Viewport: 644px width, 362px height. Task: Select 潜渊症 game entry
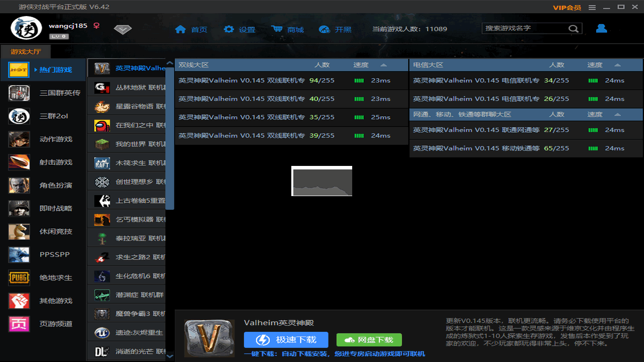click(126, 295)
